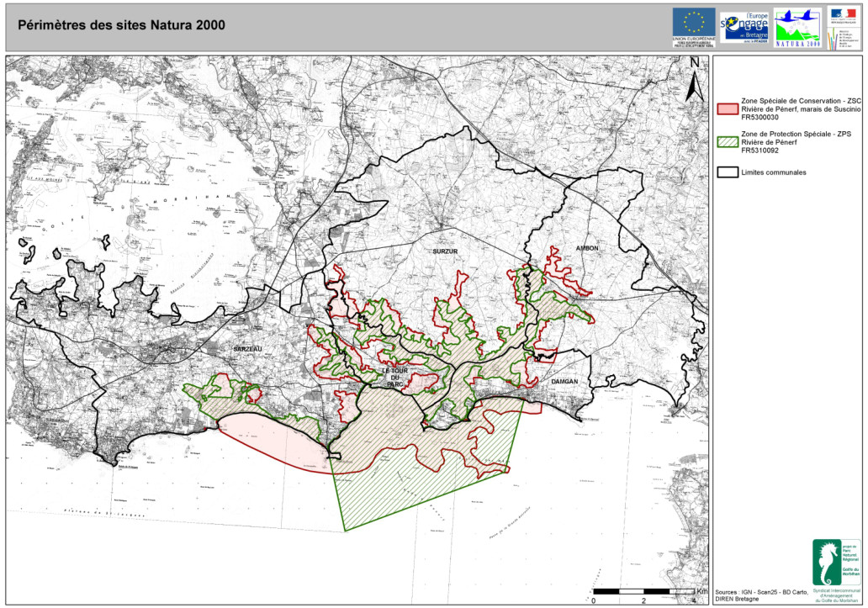Open the République Française ministry logo

pos(842,27)
